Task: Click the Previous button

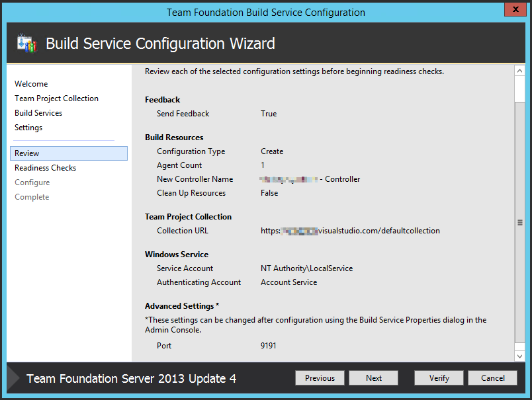Action: [320, 378]
